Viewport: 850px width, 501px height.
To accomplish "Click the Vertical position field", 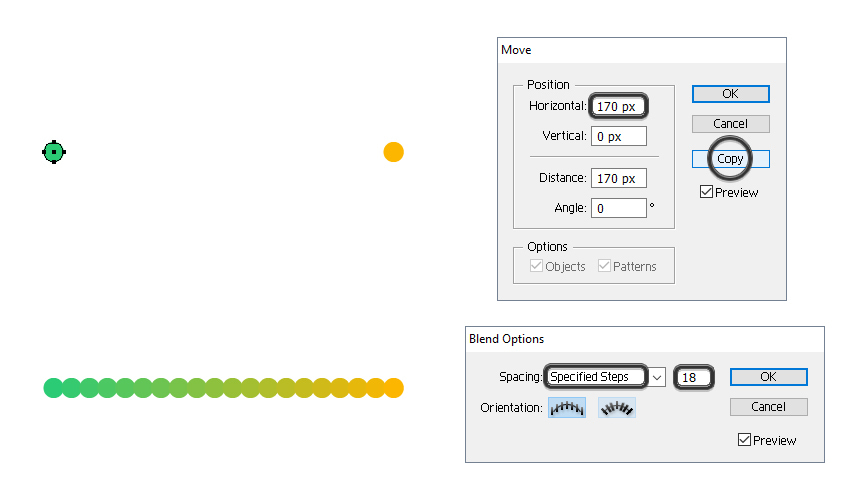I will click(619, 136).
